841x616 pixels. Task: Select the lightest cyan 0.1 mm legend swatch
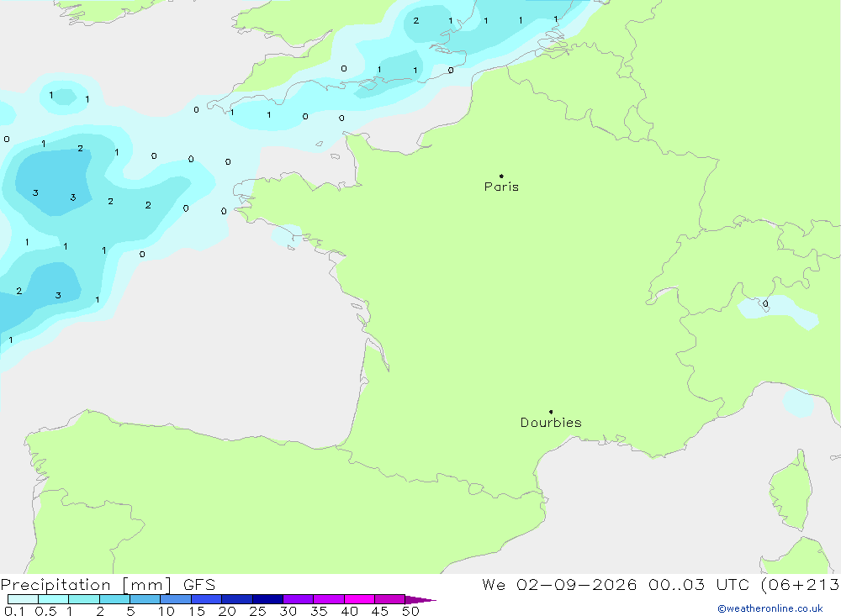tap(23, 599)
